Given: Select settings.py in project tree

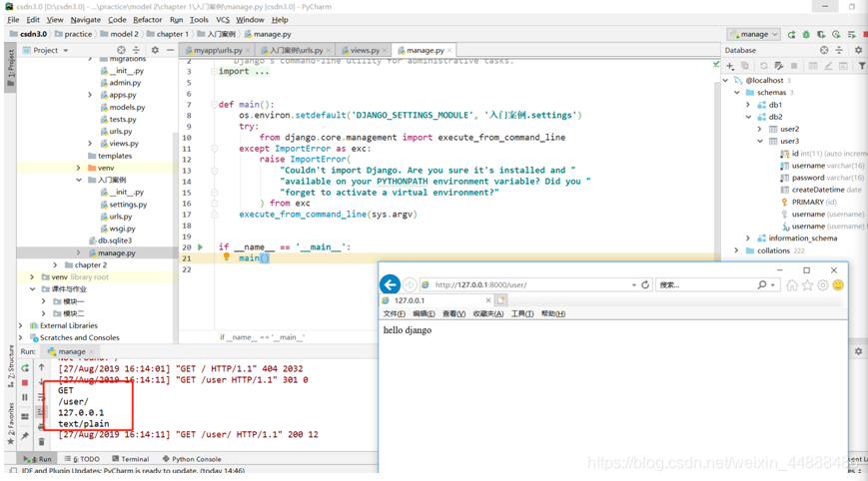Looking at the screenshot, I should [x=128, y=204].
